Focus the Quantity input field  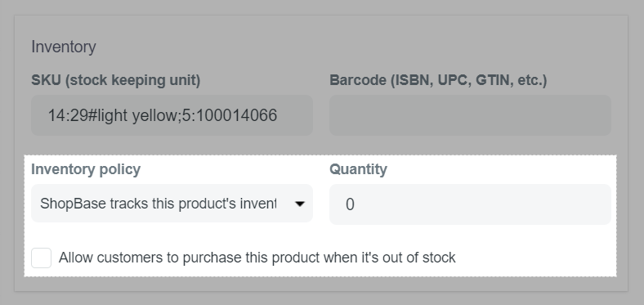470,204
